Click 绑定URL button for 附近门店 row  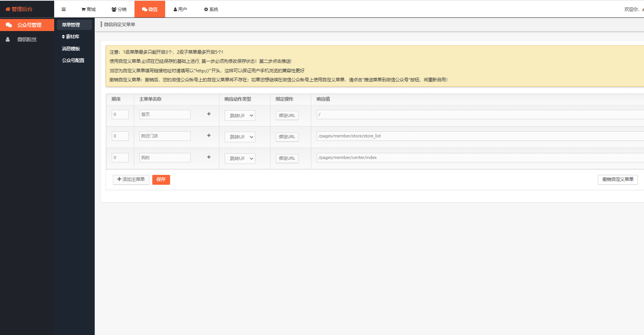pos(287,137)
